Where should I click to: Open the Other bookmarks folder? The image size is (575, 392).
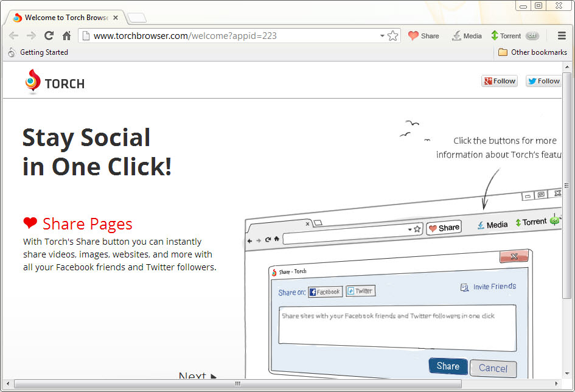pos(532,52)
